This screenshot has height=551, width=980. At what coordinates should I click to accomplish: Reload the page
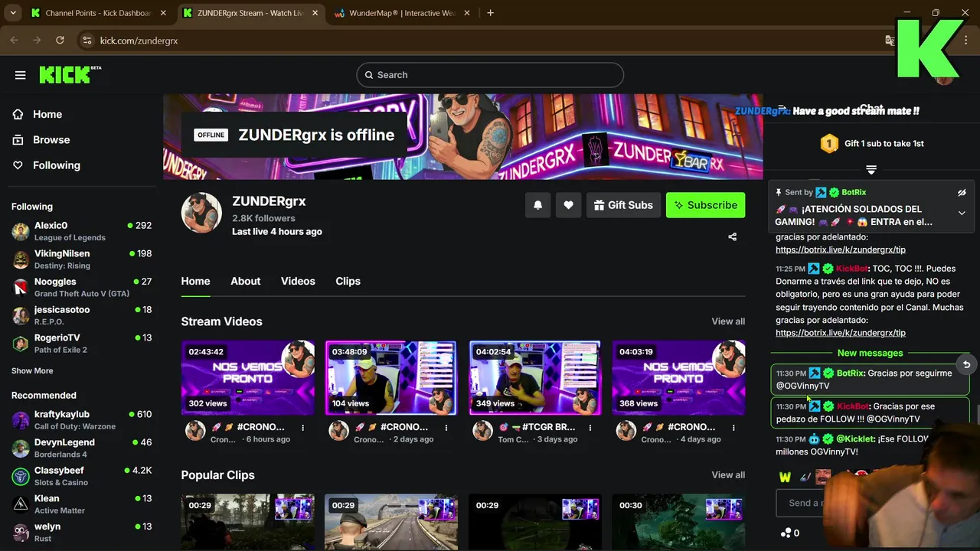(x=60, y=41)
